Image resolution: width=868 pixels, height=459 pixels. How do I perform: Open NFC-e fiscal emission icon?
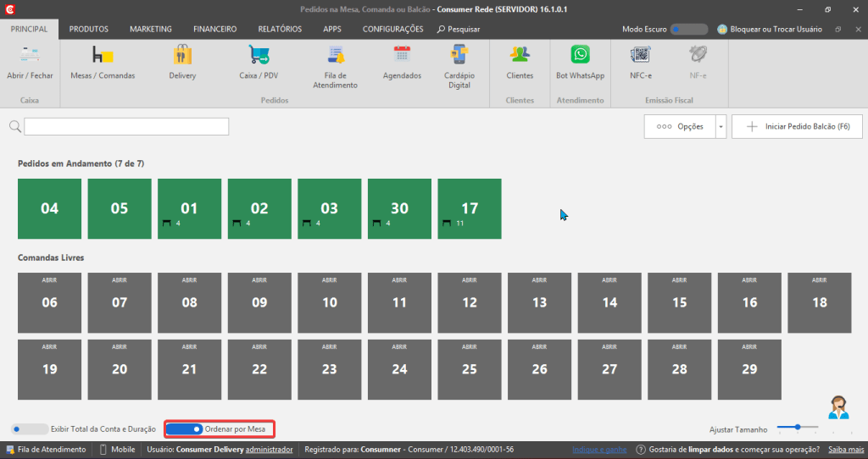(x=641, y=55)
